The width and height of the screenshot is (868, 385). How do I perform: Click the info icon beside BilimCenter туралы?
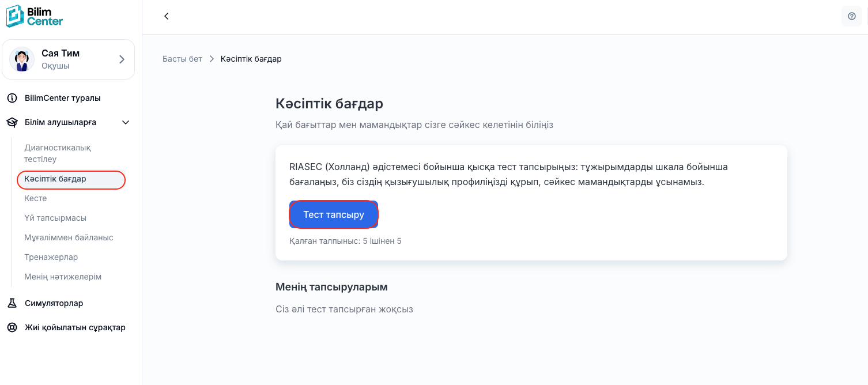pos(12,98)
